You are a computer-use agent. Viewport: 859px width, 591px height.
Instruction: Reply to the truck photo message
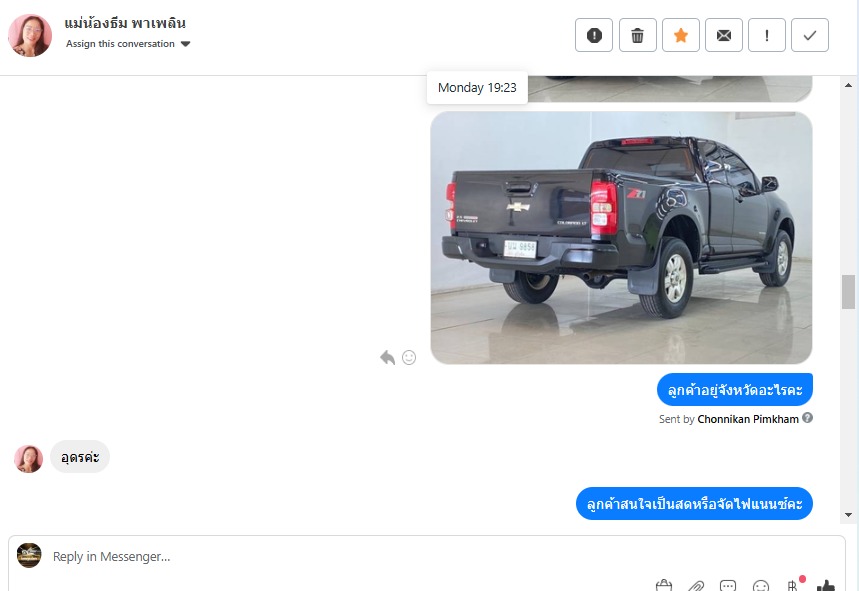click(x=387, y=358)
